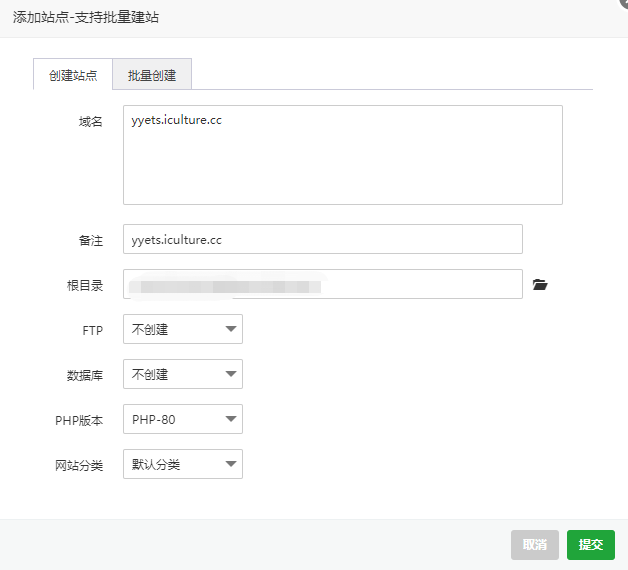The width and height of the screenshot is (628, 570).
Task: Open the root directory folder browser icon
Action: coord(541,285)
